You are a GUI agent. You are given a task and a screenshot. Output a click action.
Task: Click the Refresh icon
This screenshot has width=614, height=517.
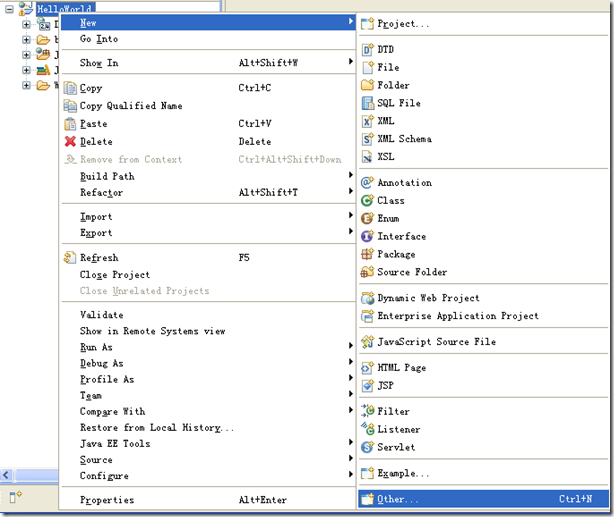[70, 258]
